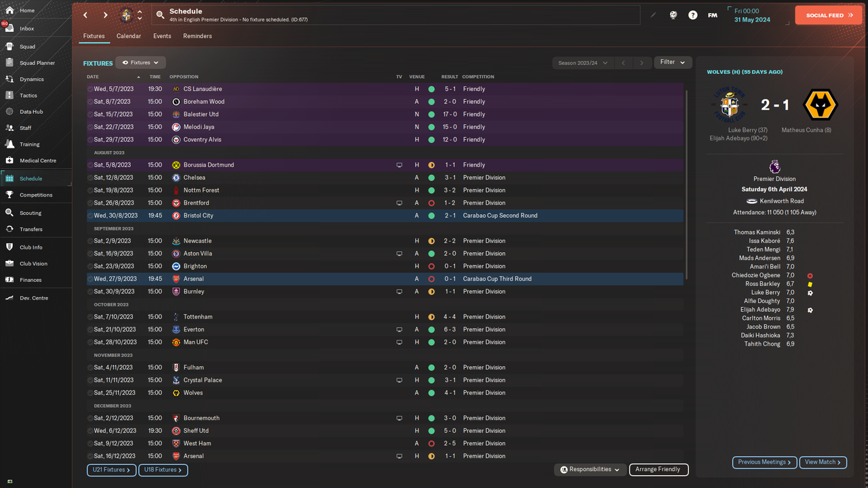Click the pencil edit icon
Image resolution: width=868 pixels, height=488 pixels.
click(654, 15)
